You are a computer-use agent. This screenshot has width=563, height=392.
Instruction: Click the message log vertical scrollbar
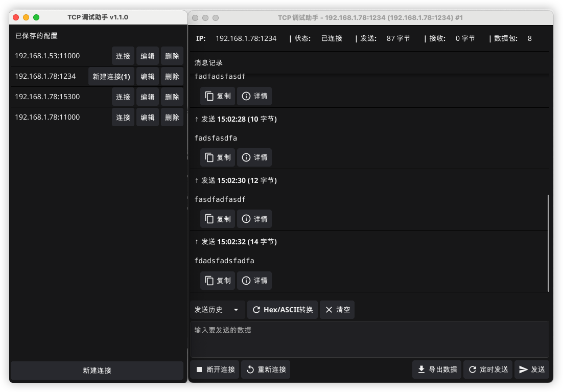[x=548, y=243]
